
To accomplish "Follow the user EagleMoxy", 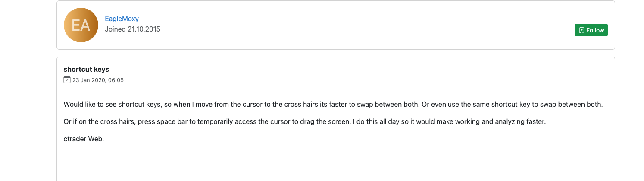I will pyautogui.click(x=591, y=30).
